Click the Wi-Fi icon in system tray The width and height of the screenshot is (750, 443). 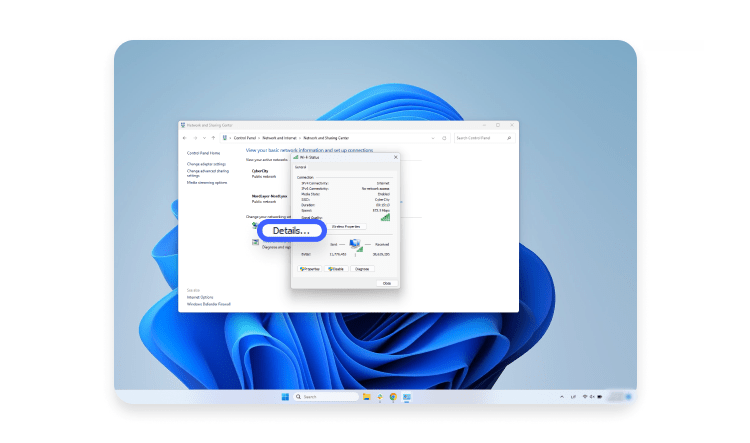585,397
